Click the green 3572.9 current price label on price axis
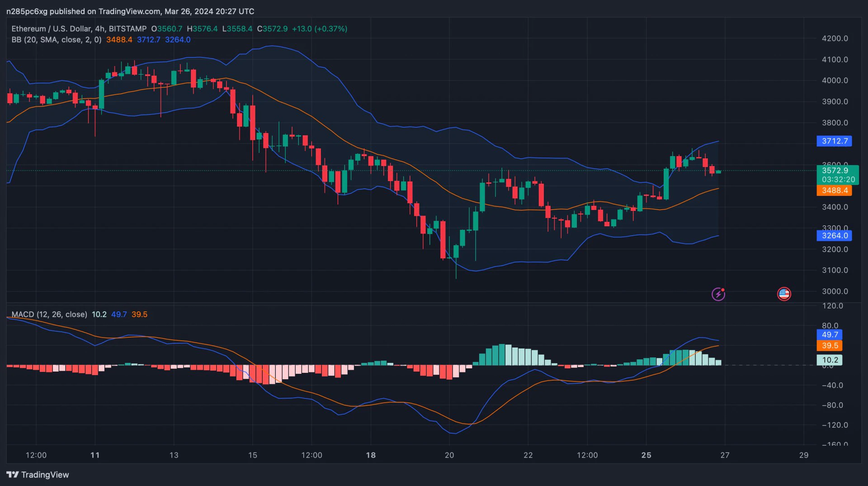 (x=835, y=171)
